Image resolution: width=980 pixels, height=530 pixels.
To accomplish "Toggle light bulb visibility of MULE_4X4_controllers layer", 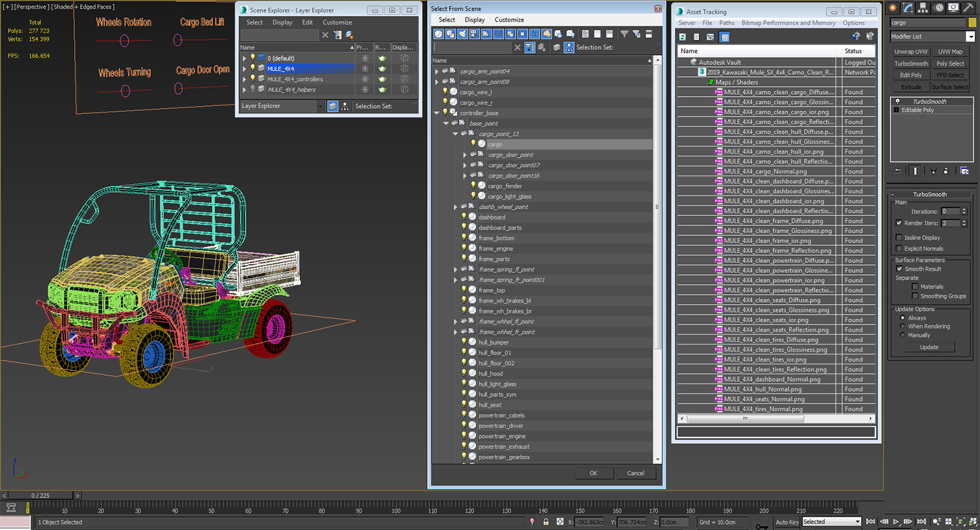I will click(x=252, y=79).
